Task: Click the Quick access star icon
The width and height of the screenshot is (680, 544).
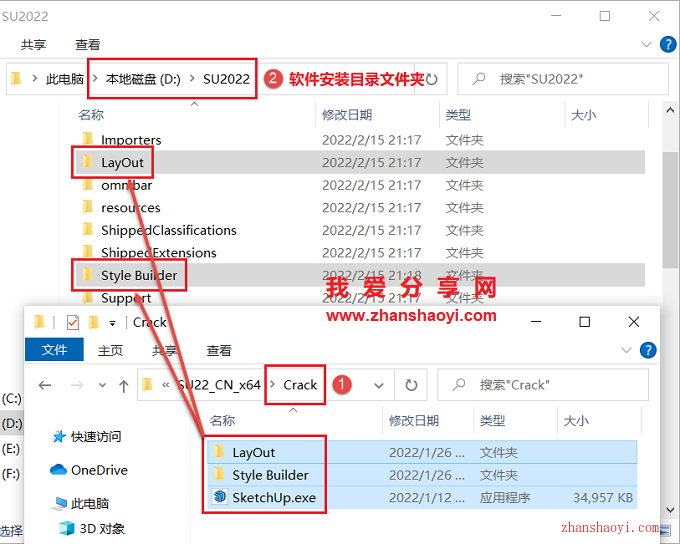Action: 59,436
